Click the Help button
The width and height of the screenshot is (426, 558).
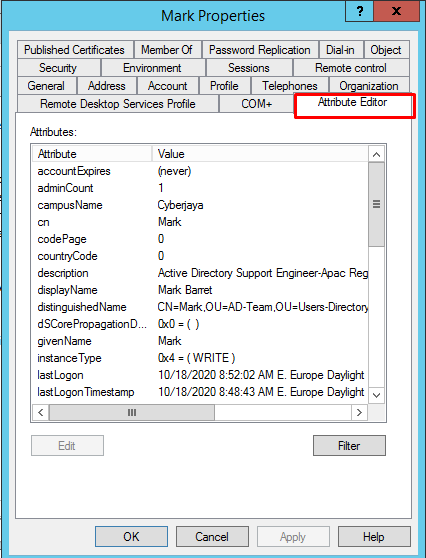click(x=374, y=537)
